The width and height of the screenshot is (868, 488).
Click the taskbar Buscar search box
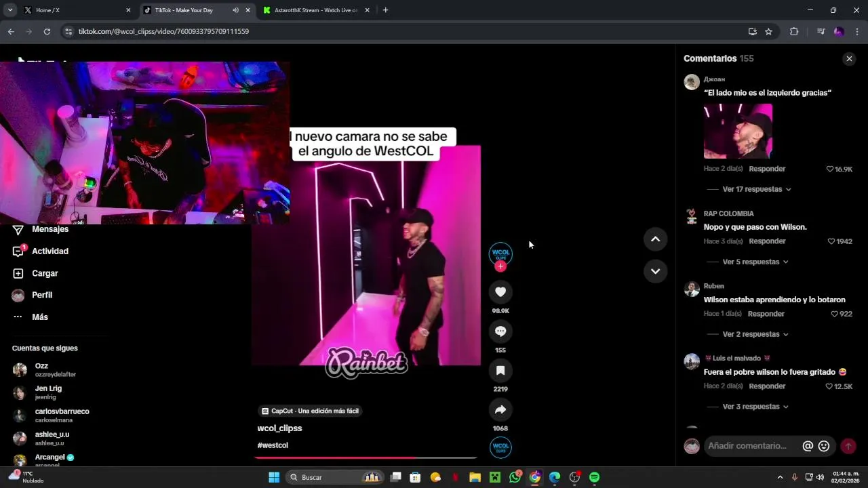[x=336, y=477]
